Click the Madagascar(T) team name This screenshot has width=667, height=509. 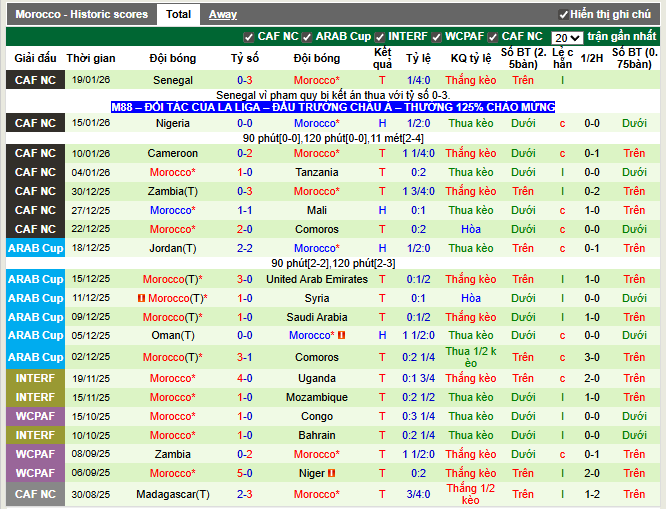click(x=173, y=494)
